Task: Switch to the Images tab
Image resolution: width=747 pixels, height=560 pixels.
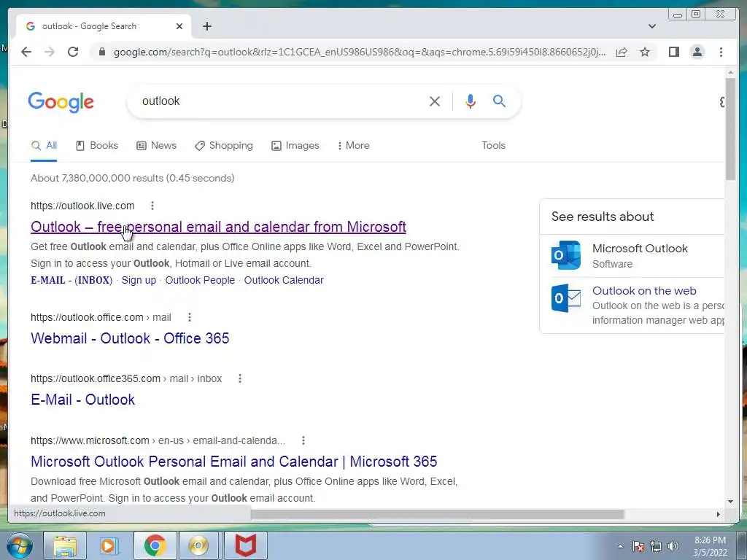Action: click(x=295, y=146)
